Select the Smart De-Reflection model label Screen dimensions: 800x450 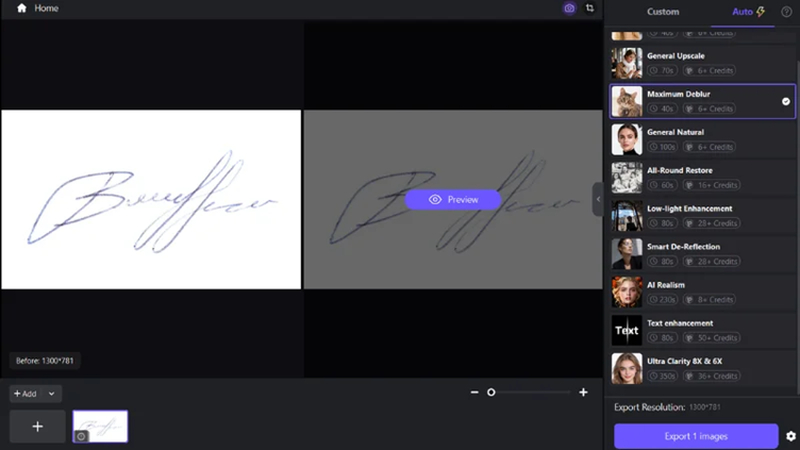coord(683,247)
